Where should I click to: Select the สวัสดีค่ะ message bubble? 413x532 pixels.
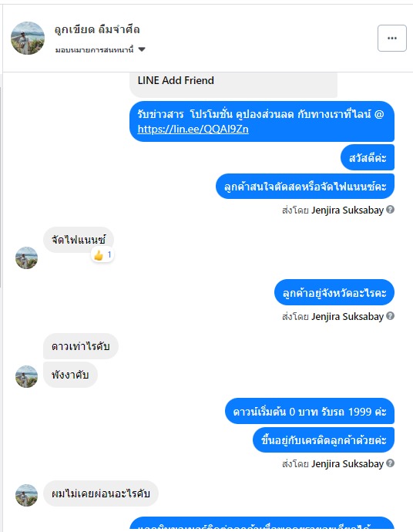point(368,157)
